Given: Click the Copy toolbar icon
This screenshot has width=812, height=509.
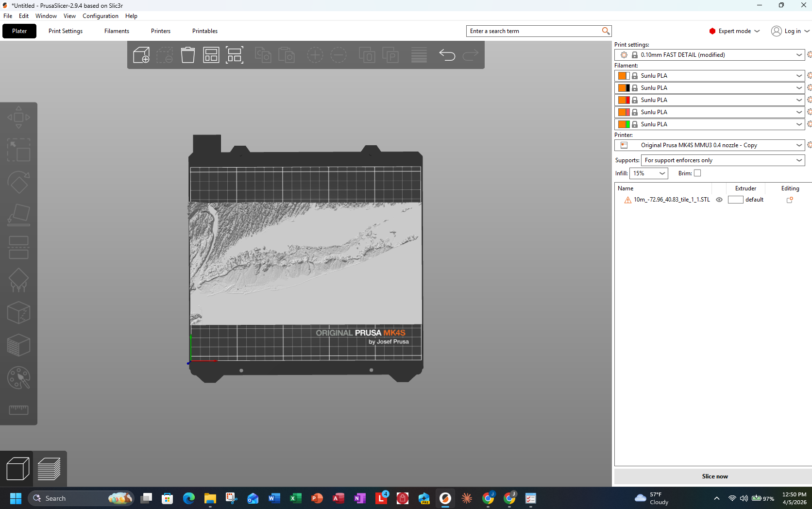Looking at the screenshot, I should [x=263, y=55].
